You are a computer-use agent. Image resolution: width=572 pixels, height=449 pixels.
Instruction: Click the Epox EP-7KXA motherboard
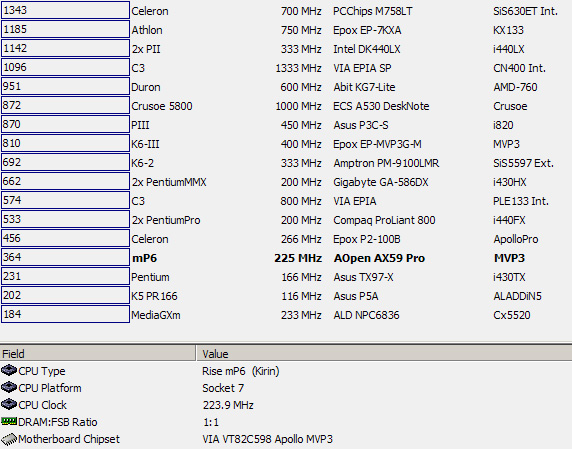pyautogui.click(x=367, y=30)
